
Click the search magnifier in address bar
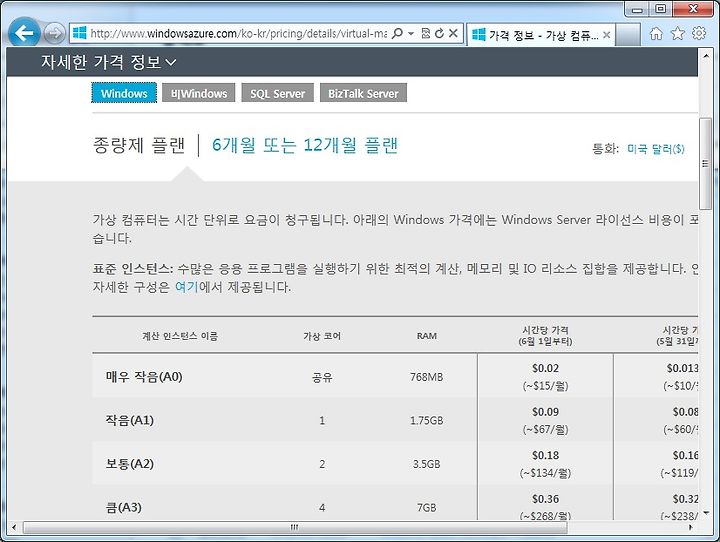click(398, 33)
